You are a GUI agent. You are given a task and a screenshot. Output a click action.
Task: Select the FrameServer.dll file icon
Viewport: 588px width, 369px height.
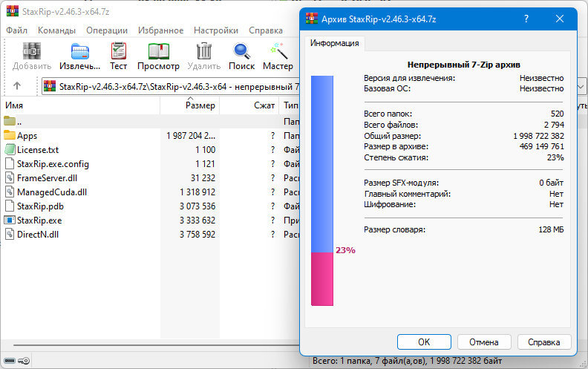click(10, 177)
